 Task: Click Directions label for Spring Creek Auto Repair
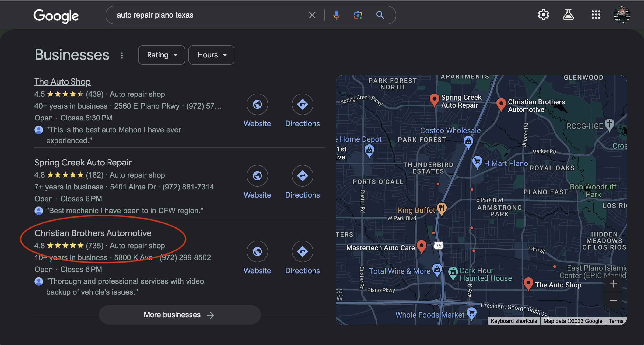[303, 195]
